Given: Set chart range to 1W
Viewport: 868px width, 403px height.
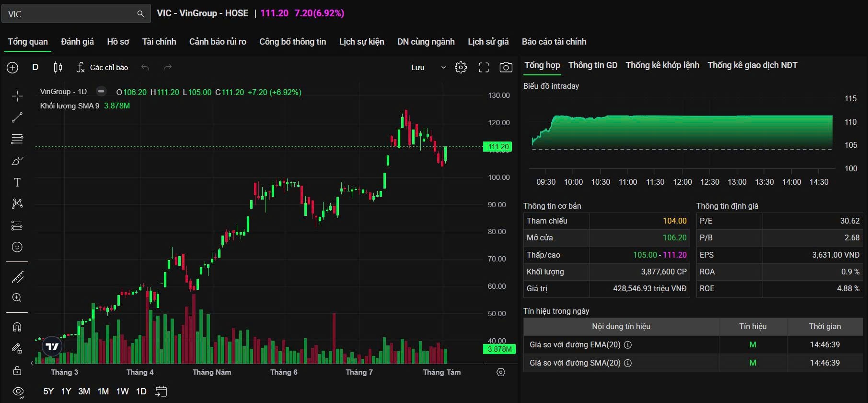Looking at the screenshot, I should click(123, 391).
